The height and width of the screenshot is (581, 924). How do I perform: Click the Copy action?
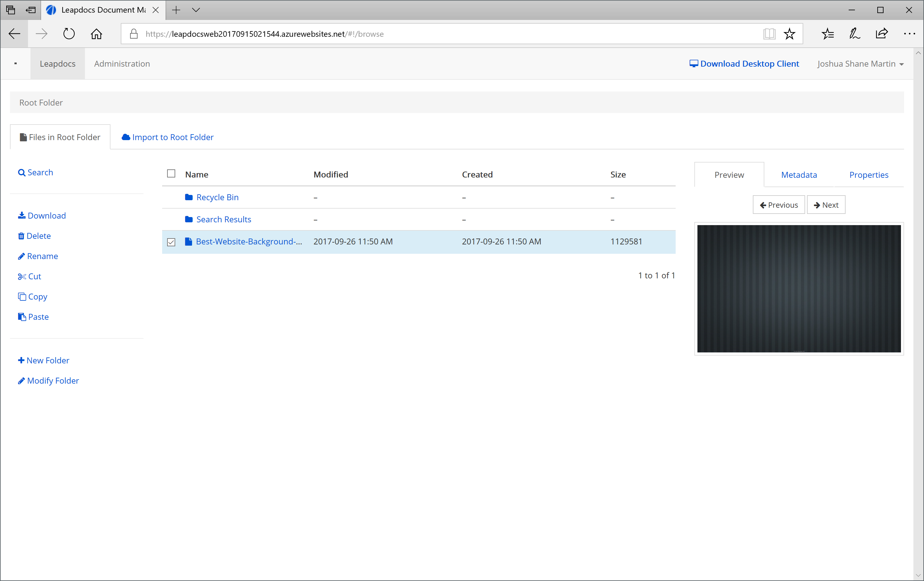point(33,297)
